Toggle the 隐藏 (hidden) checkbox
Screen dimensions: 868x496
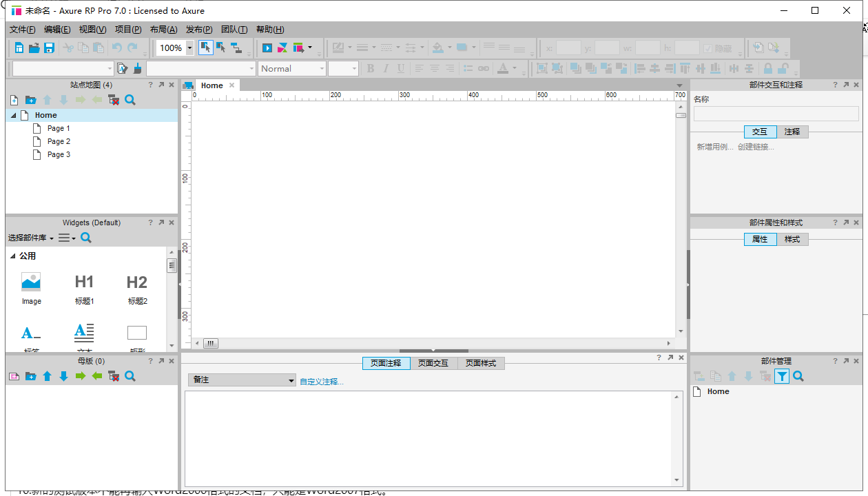(x=707, y=48)
